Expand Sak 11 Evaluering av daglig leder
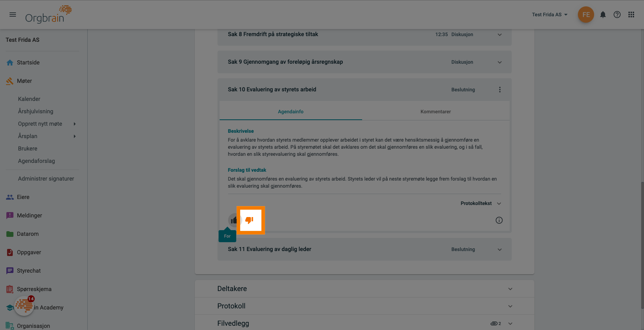The image size is (644, 330). 499,249
